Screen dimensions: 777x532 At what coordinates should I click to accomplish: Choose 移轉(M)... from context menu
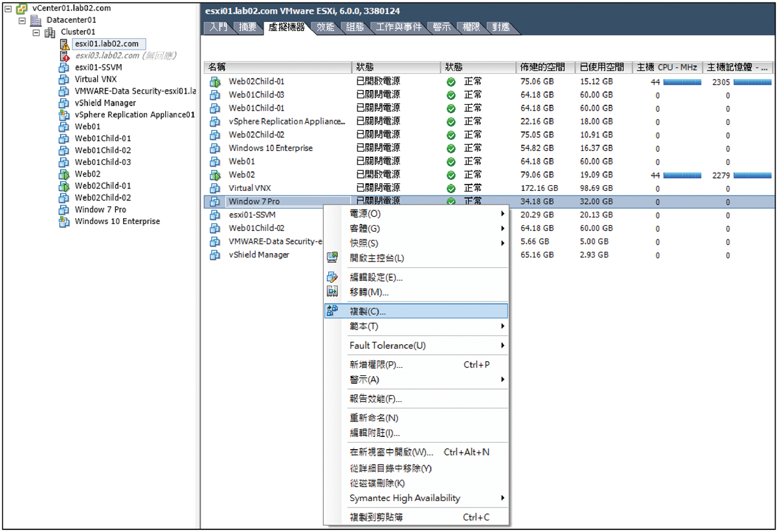pos(416,293)
